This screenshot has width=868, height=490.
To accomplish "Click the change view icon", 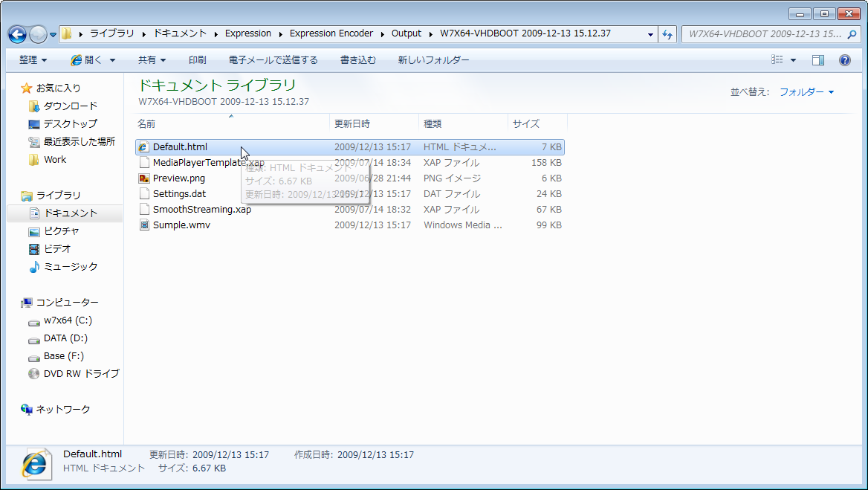I will tap(777, 59).
